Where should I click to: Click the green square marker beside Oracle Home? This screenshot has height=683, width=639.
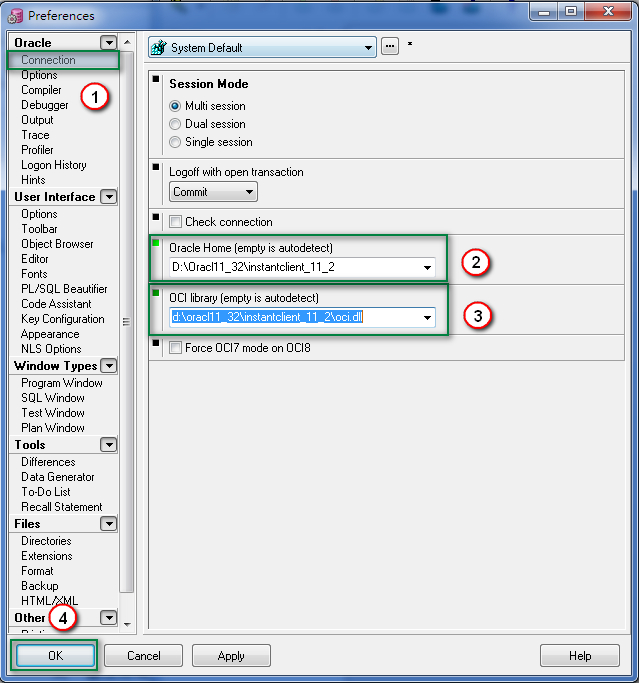tap(156, 243)
